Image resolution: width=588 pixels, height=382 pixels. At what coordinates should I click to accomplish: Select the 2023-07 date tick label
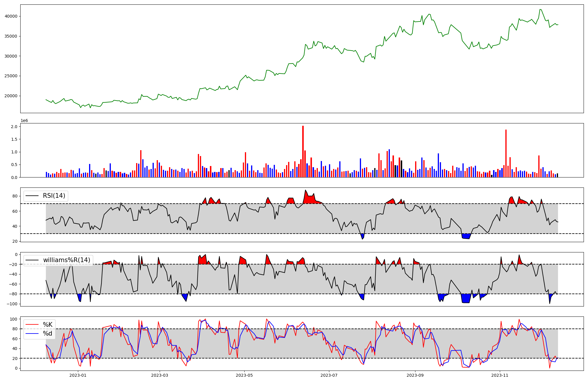329,375
